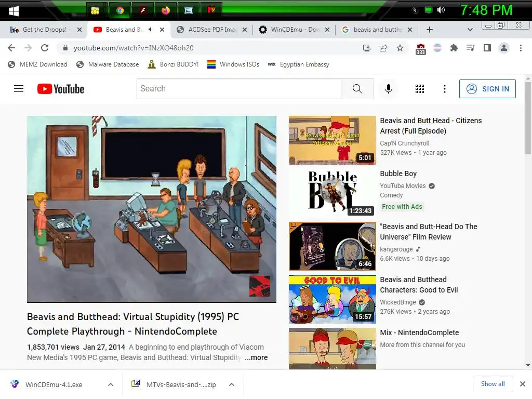The height and width of the screenshot is (399, 532).
Task: Open the Citizens Arrest video thumbnail
Action: [x=332, y=140]
